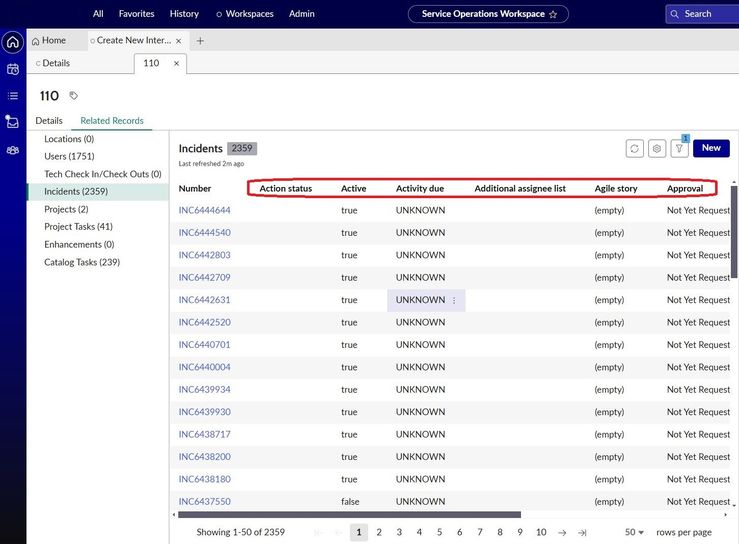This screenshot has height=544, width=739.
Task: Select Locations (0) related list
Action: pyautogui.click(x=69, y=139)
